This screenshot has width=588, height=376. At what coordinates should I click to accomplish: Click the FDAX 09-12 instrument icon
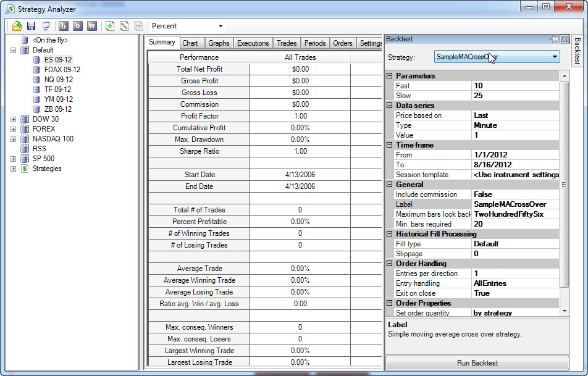(x=36, y=70)
